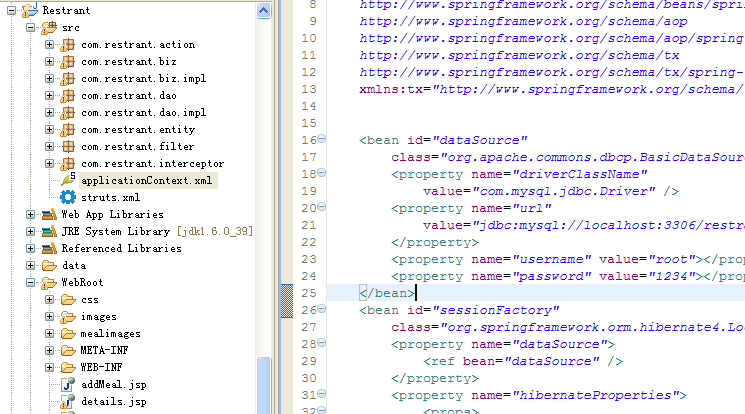The width and height of the screenshot is (745, 414).
Task: Click the com.restrant.dao package icon
Action: pyautogui.click(x=68, y=96)
